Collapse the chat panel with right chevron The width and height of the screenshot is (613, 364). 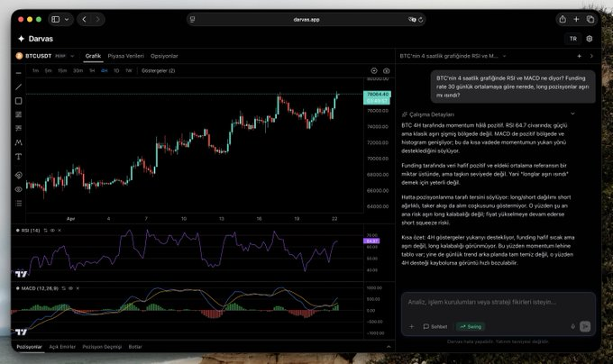(x=591, y=56)
